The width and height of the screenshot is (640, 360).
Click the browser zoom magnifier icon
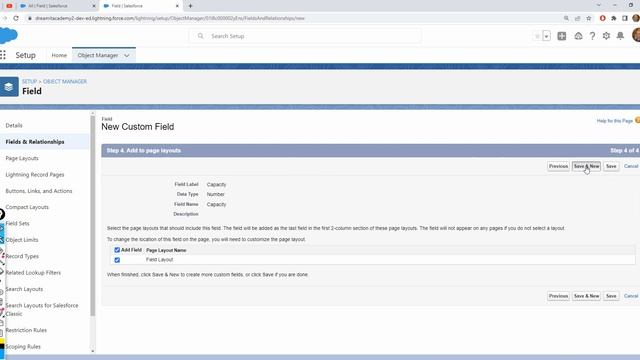pos(566,18)
